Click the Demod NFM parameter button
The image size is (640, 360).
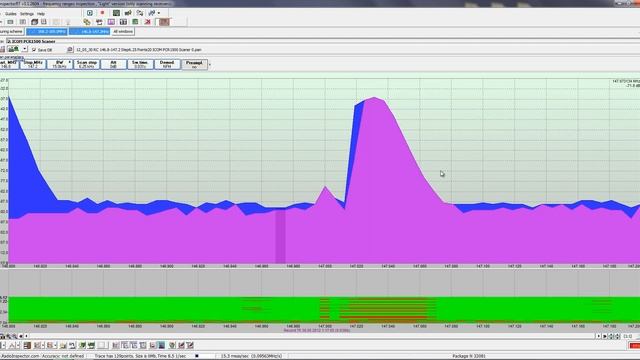(167, 64)
